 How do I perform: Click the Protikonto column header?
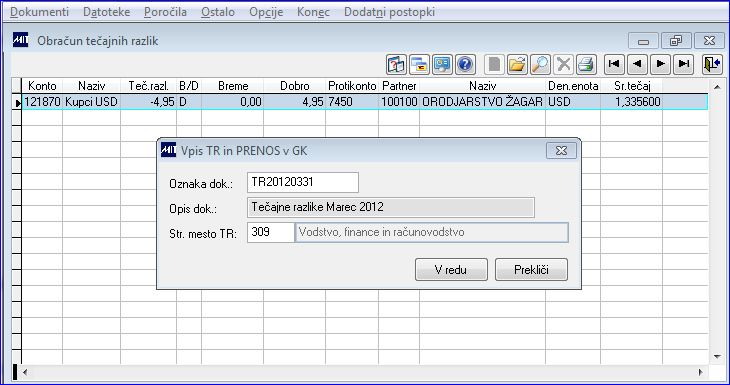352,86
